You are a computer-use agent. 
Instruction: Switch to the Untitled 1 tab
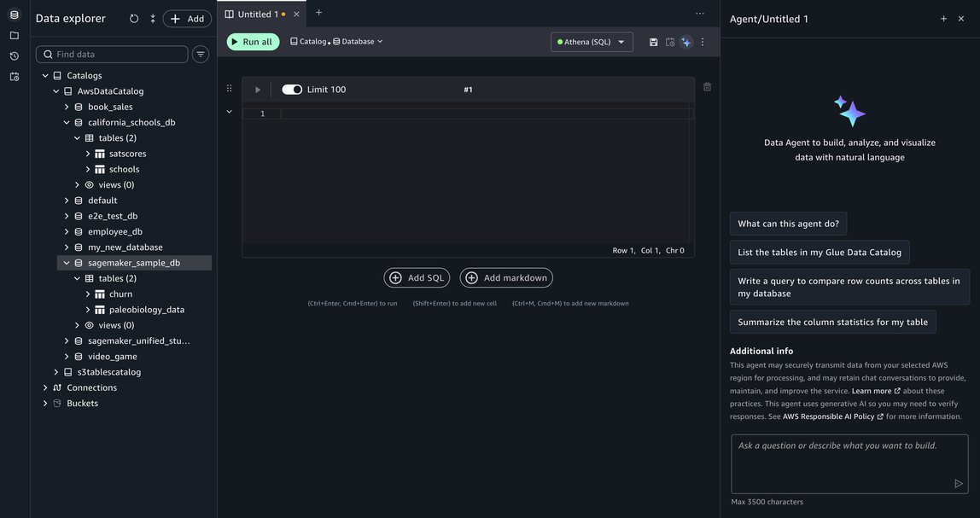(x=256, y=14)
